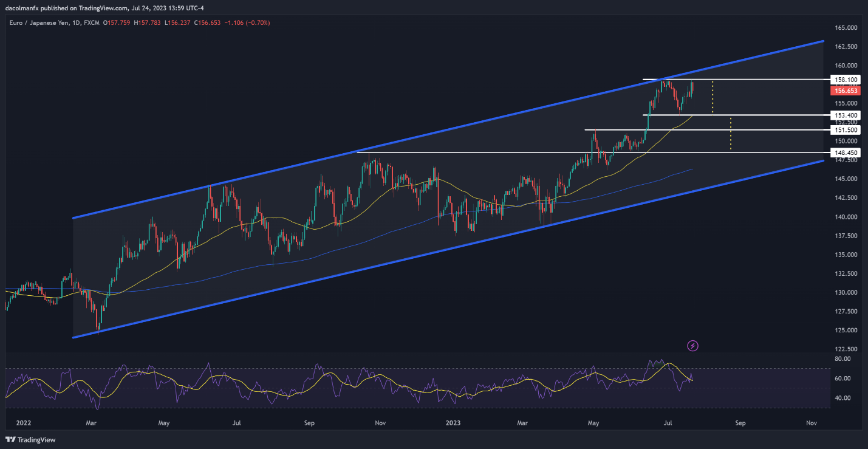The width and height of the screenshot is (868, 449).
Task: Click the 125.000 price axis label
Action: tap(845, 330)
